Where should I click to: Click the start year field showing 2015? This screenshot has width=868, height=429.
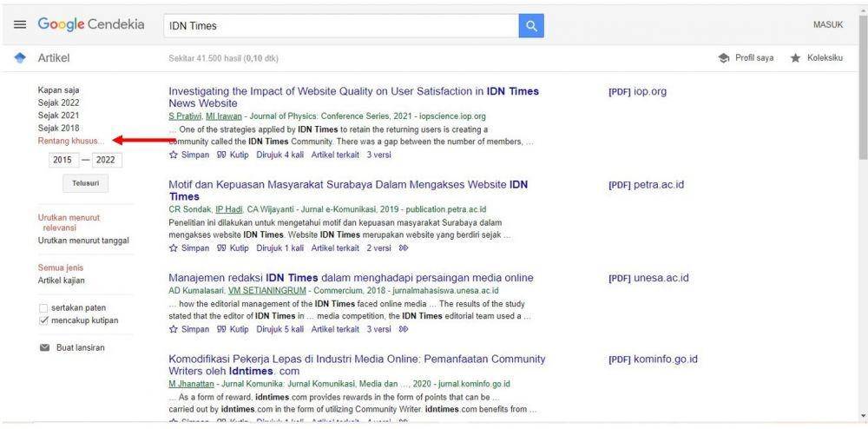click(63, 160)
